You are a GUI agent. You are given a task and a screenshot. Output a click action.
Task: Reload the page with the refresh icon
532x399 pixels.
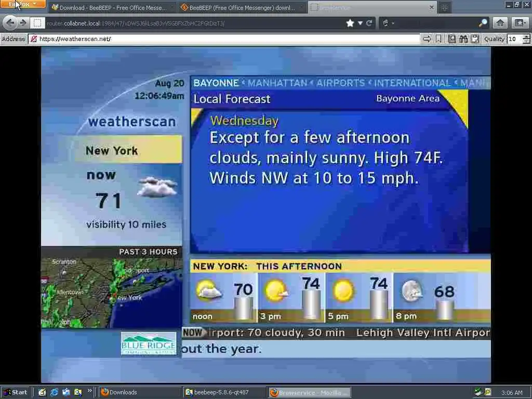coord(369,23)
